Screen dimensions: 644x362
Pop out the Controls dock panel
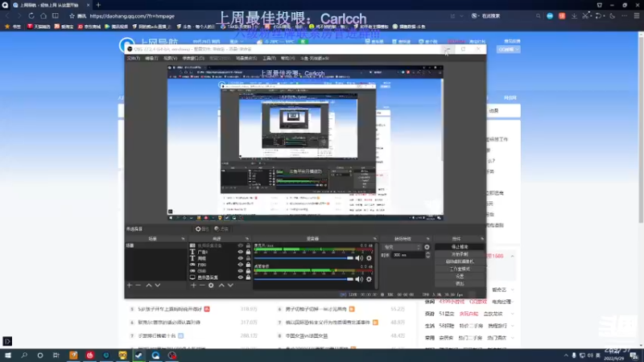click(481, 238)
